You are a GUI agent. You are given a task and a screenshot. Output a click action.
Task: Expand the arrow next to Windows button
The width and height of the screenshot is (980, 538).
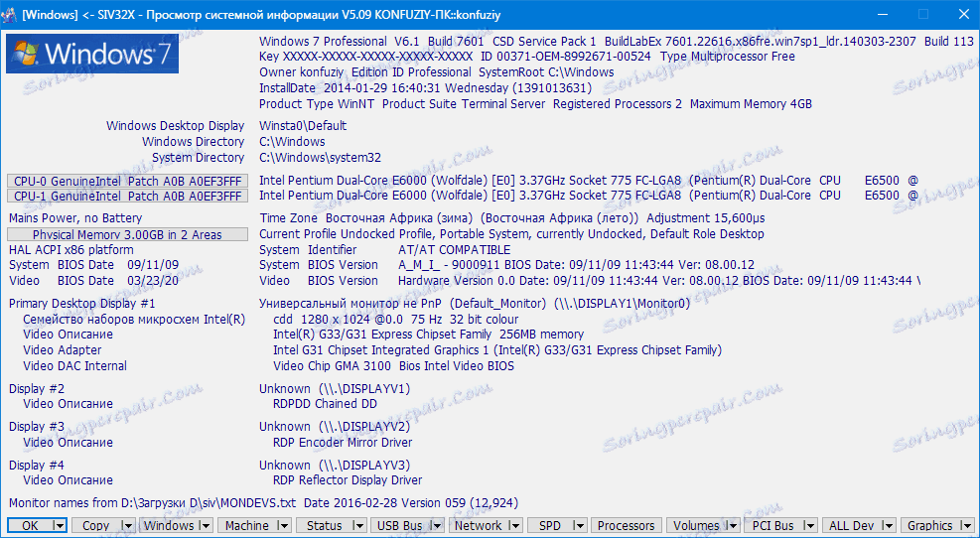click(206, 525)
